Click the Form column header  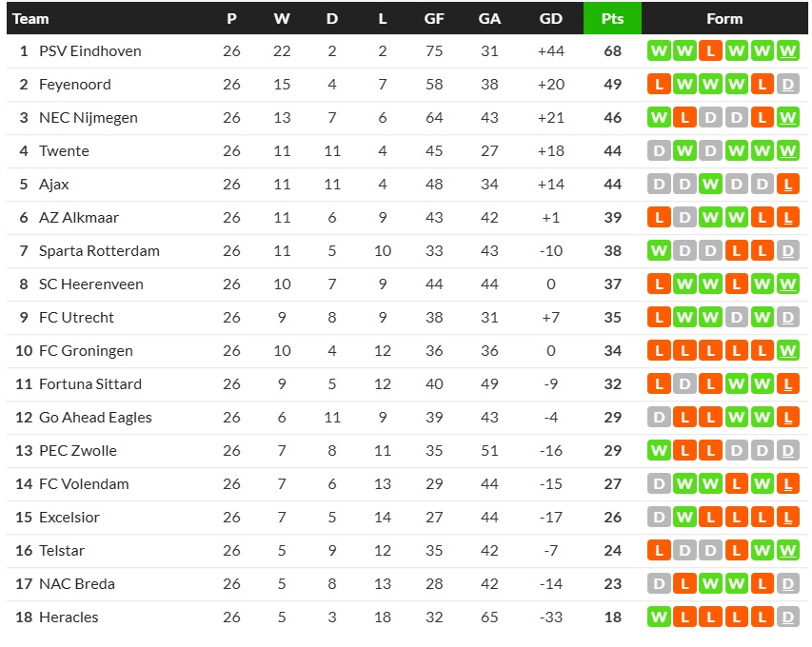724,19
